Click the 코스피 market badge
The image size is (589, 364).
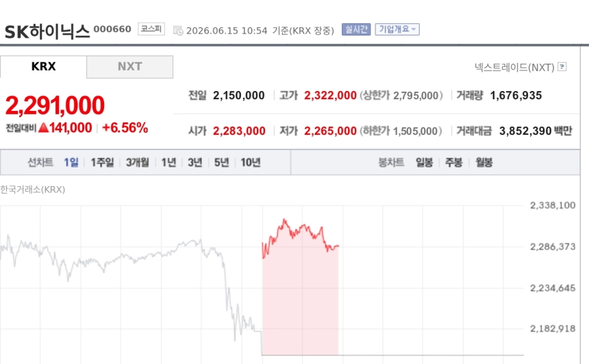coord(151,29)
